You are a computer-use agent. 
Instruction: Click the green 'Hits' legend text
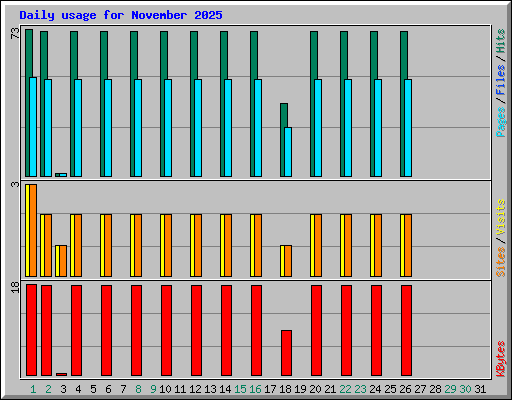(500, 41)
